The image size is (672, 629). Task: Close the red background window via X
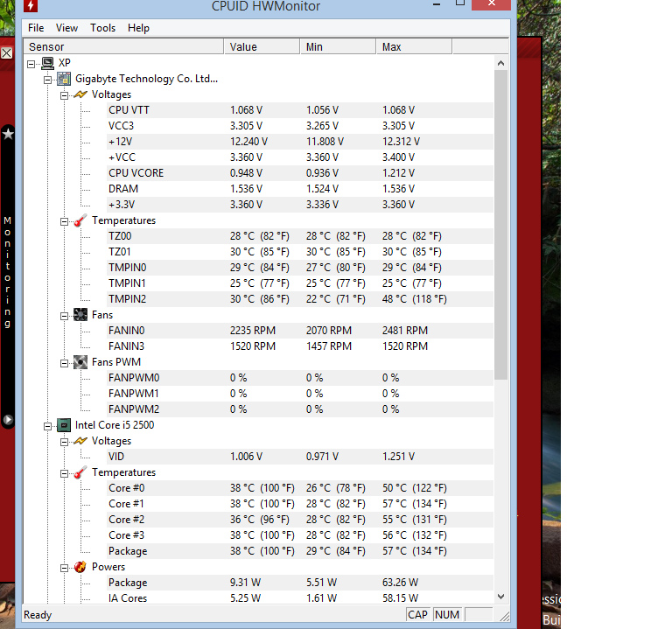point(6,53)
